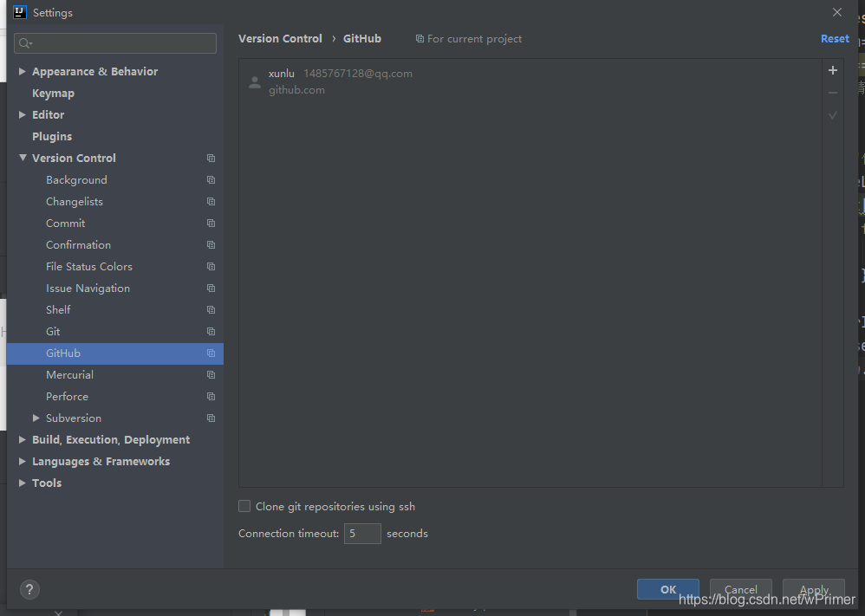
Task: Select Commit settings
Action: pyautogui.click(x=66, y=224)
